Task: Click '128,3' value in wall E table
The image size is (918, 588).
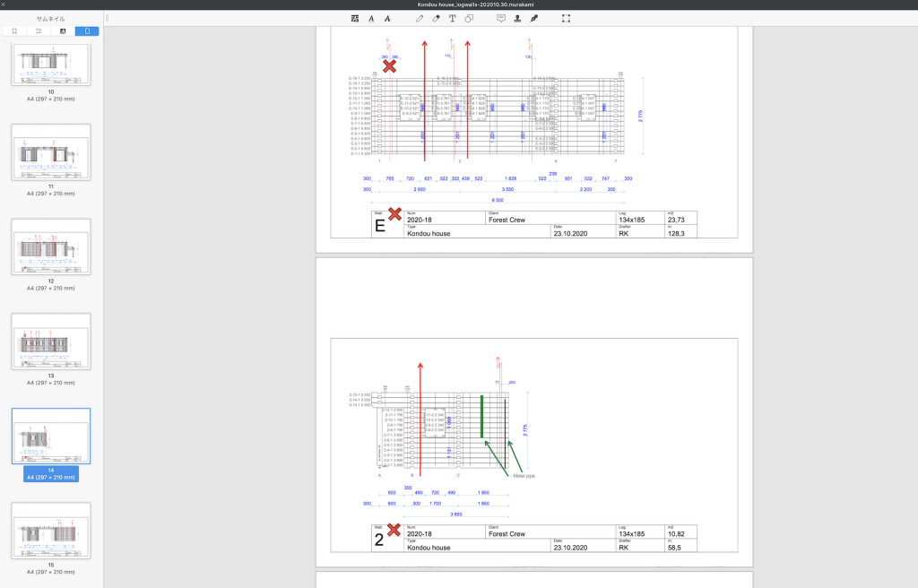Action: tap(676, 234)
